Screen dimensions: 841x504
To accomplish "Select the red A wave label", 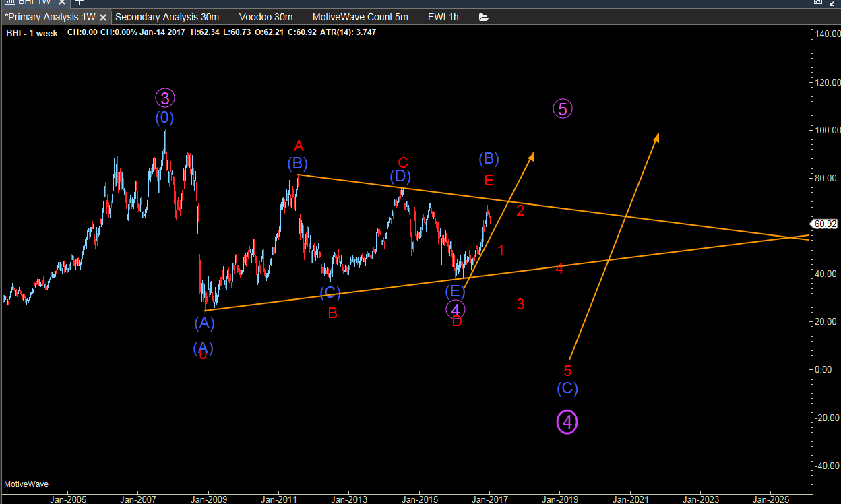I will click(299, 146).
